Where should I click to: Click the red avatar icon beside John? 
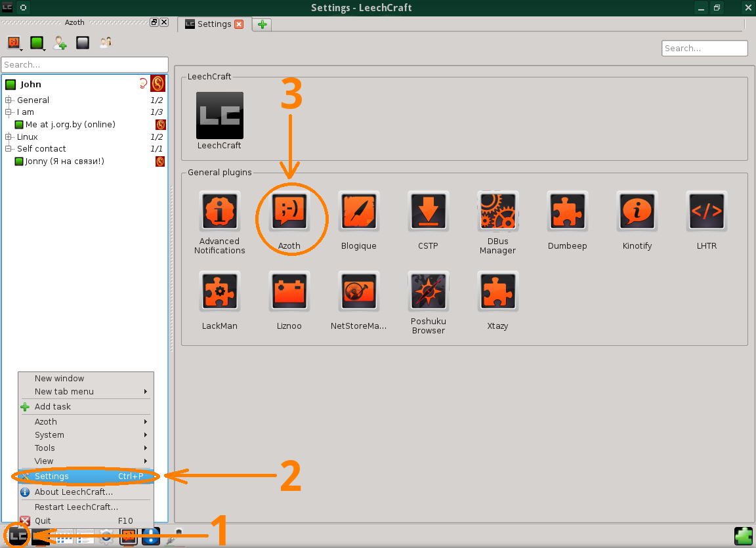tap(157, 84)
